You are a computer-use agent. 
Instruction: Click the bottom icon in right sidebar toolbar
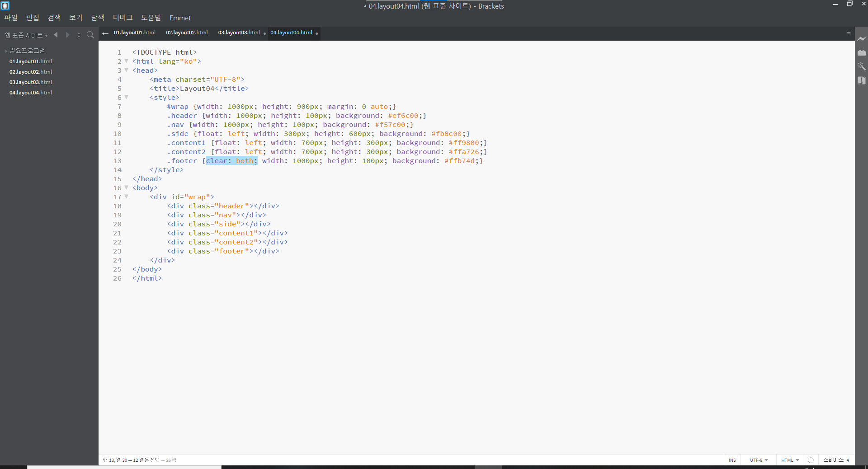862,80
